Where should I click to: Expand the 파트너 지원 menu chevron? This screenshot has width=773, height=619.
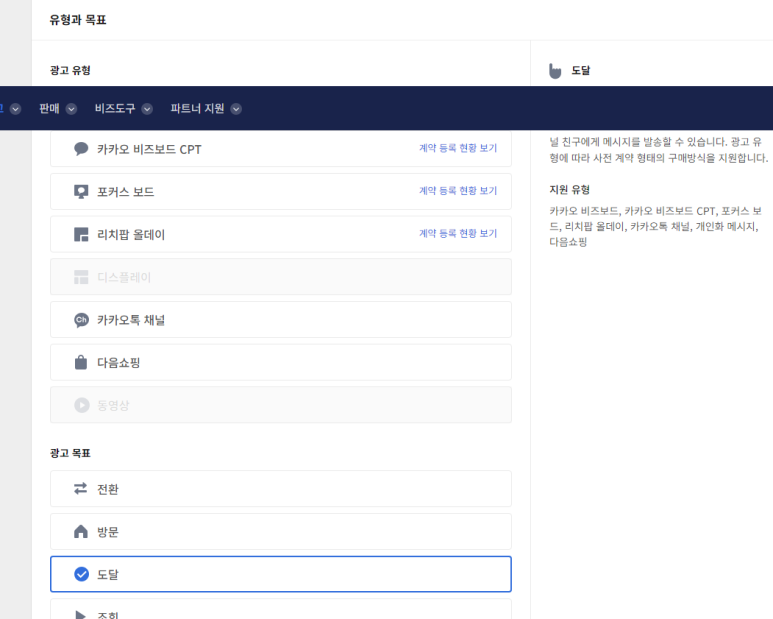[x=236, y=109]
